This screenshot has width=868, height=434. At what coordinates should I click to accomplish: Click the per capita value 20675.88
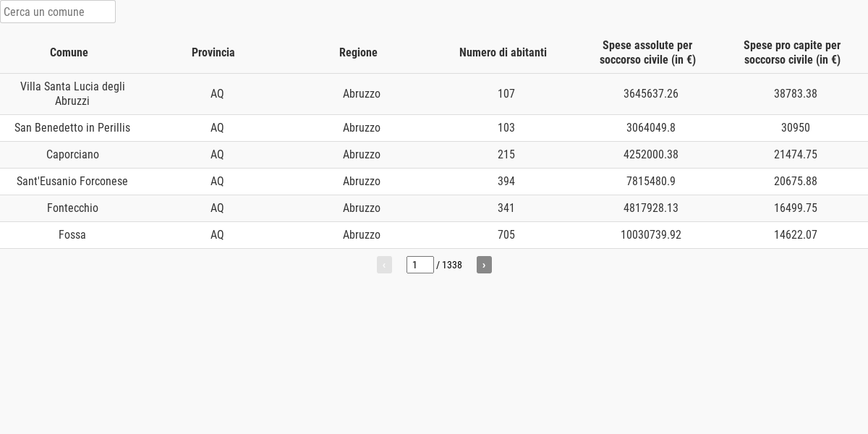[796, 182]
